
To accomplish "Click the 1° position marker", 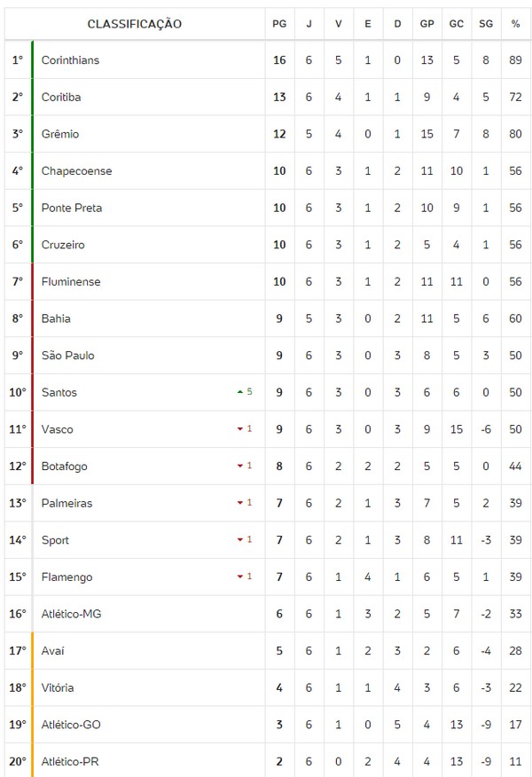I will [18, 60].
